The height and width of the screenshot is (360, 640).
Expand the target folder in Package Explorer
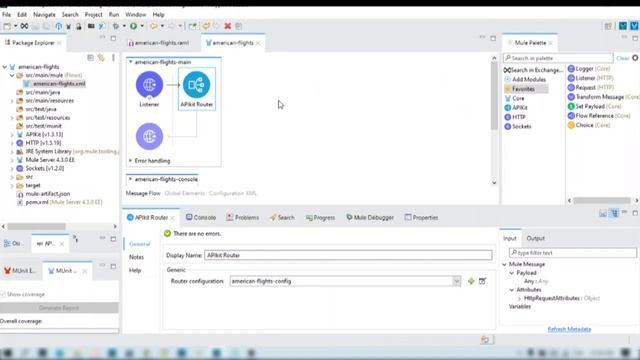(12, 186)
